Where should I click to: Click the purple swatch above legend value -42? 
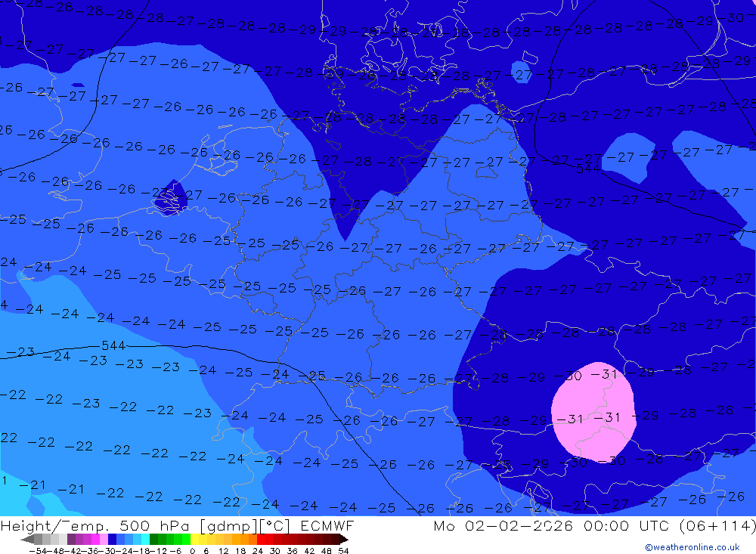pyautogui.click(x=71, y=539)
